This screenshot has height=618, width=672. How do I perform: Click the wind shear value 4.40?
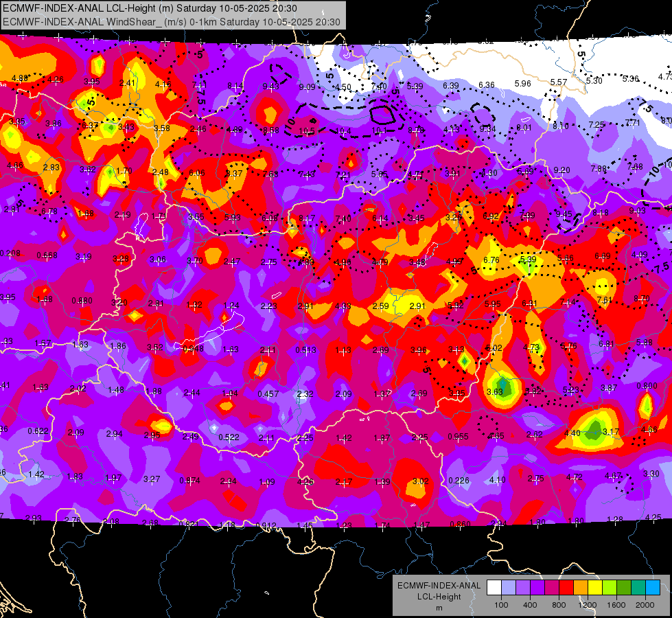pos(573,433)
